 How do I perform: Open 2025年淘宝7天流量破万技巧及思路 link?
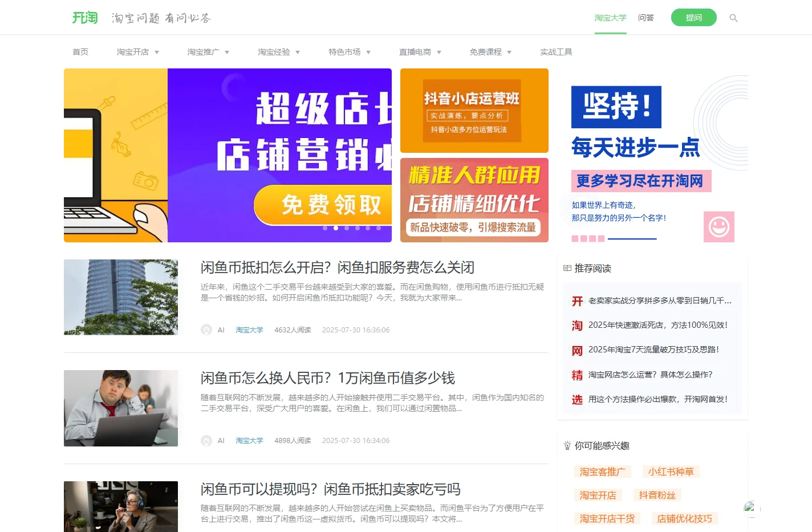coord(653,350)
